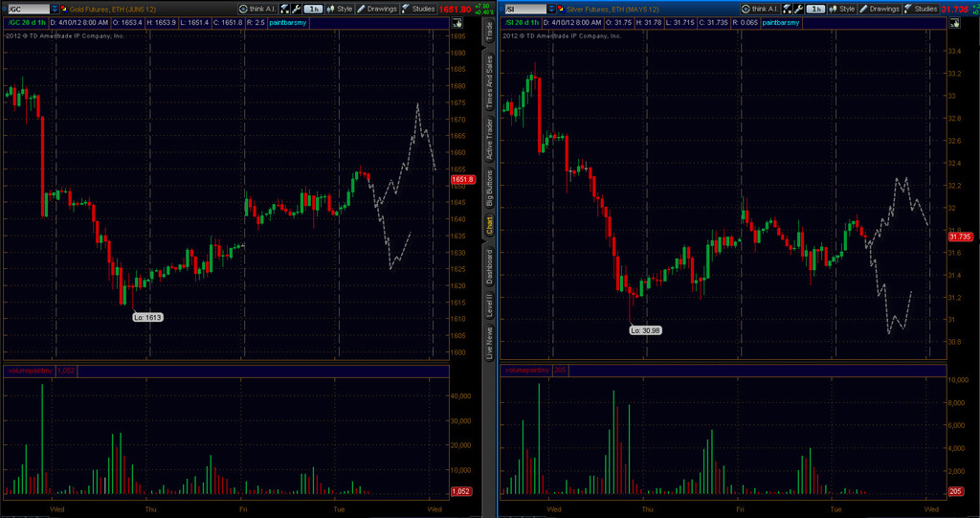Click the paintbarsmy study label on Silver chart

tap(781, 23)
